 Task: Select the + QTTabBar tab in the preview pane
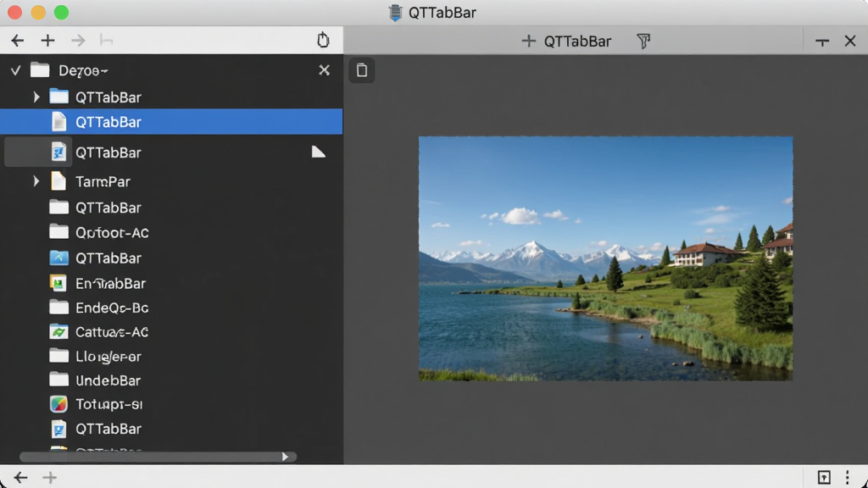click(x=566, y=41)
